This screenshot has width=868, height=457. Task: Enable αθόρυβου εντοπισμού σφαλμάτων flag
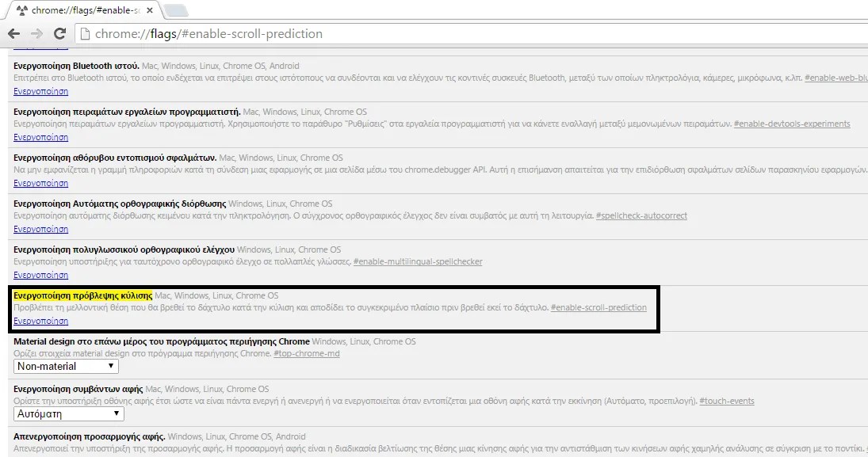[41, 183]
